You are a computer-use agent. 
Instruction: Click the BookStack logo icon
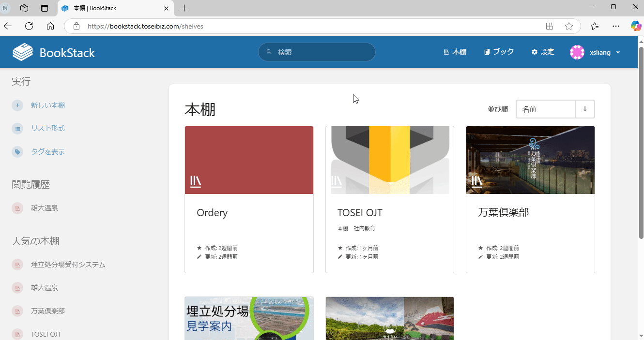[23, 52]
